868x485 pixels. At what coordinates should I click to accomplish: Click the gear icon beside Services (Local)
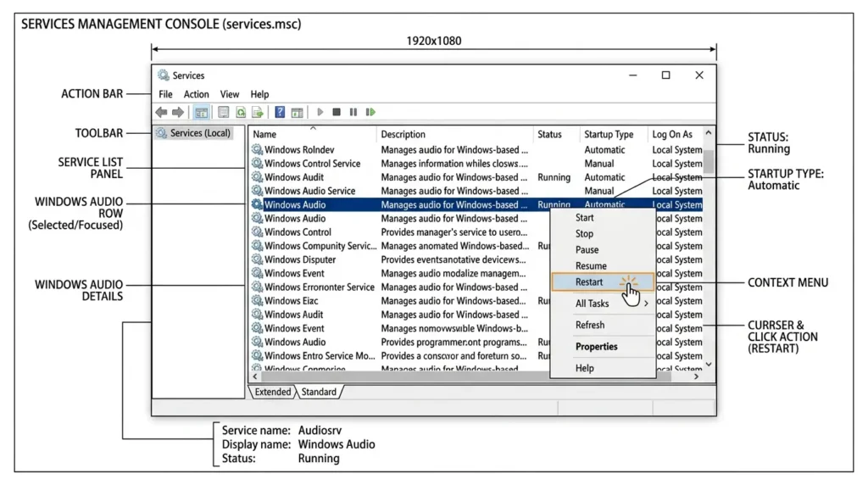coord(162,133)
